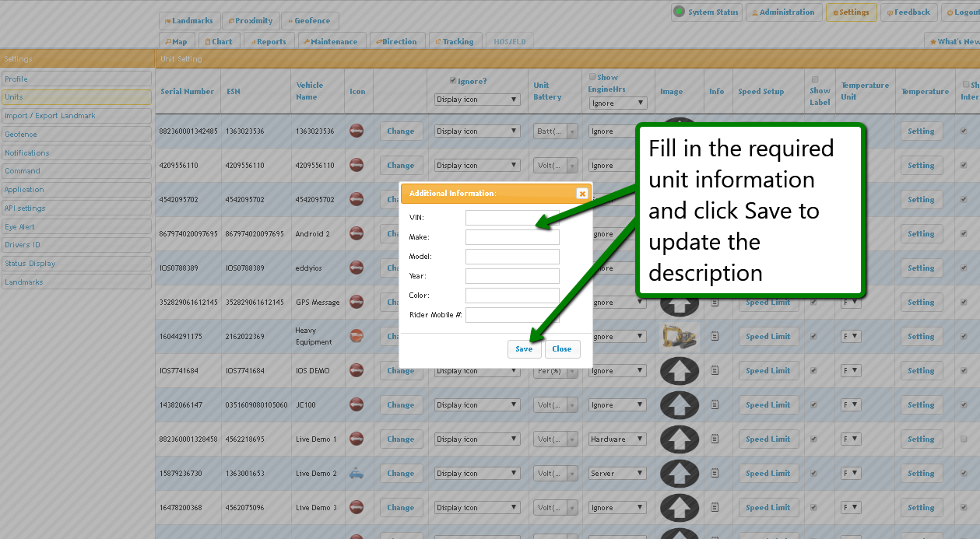Click the red unit icon for 1363023536
The image size is (980, 539).
[x=357, y=131]
